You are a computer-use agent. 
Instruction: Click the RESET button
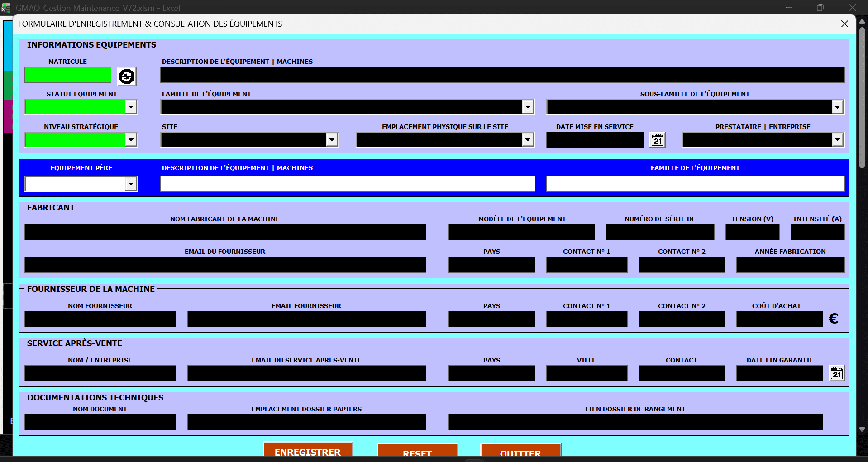click(417, 451)
